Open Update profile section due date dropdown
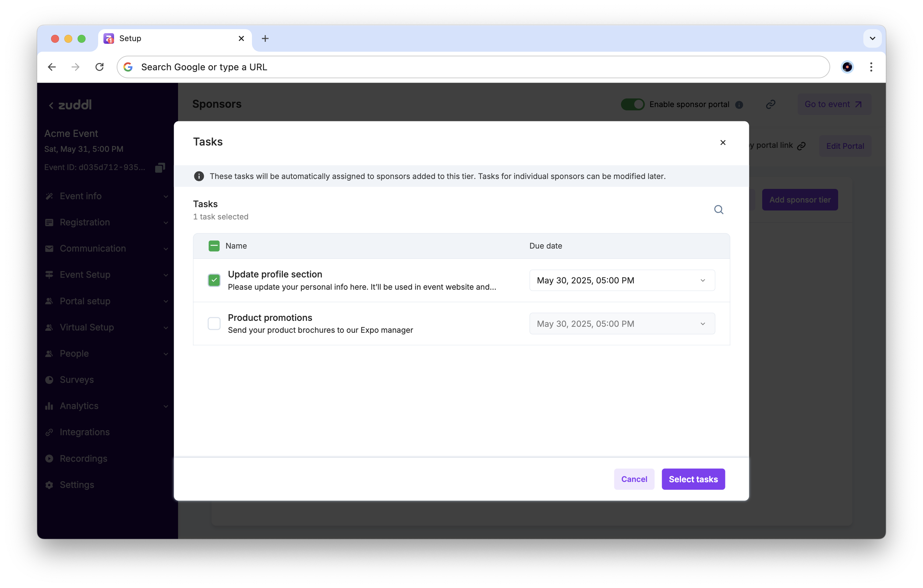 tap(622, 281)
